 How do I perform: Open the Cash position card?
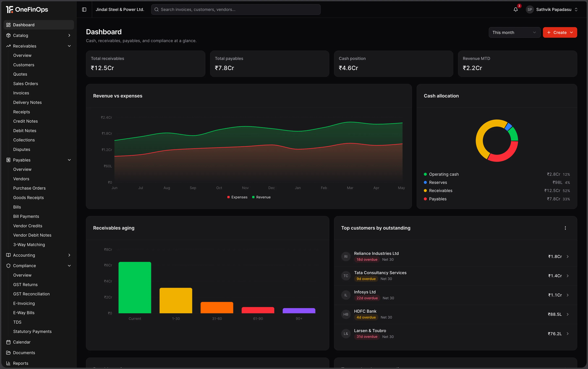[x=393, y=64]
